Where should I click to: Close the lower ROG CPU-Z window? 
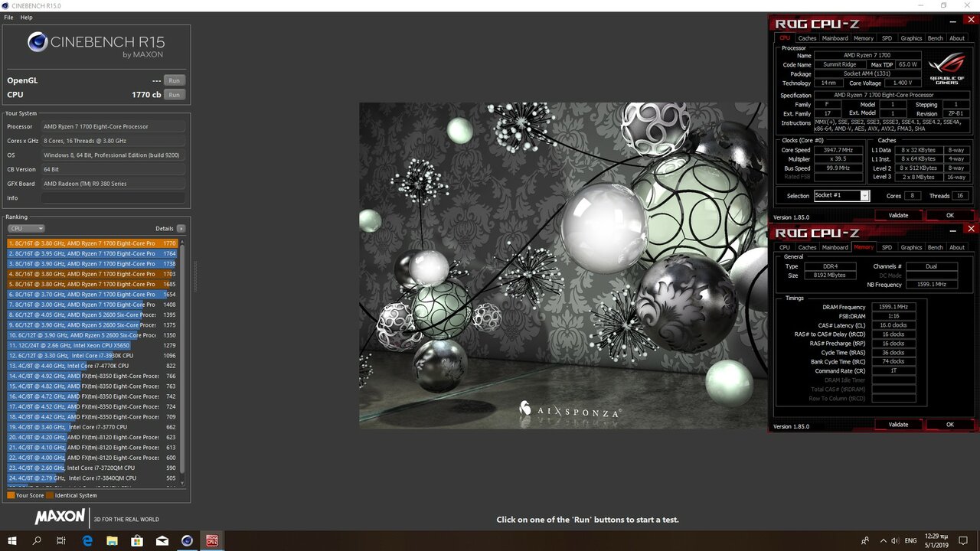tap(971, 229)
